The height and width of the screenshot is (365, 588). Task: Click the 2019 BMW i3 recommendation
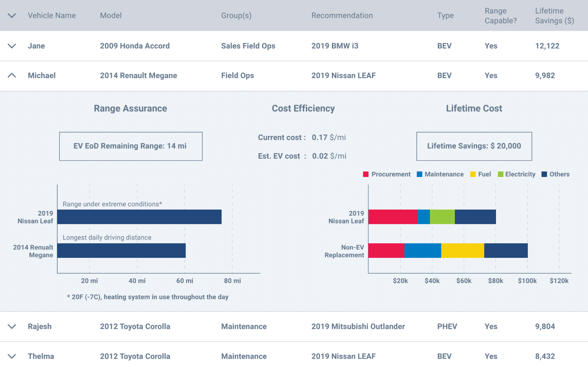point(335,46)
